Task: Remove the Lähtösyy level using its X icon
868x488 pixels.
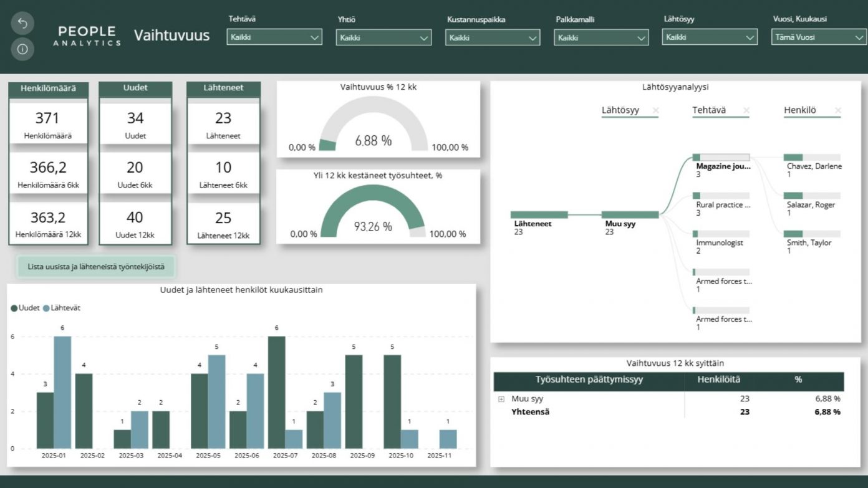Action: pyautogui.click(x=654, y=110)
